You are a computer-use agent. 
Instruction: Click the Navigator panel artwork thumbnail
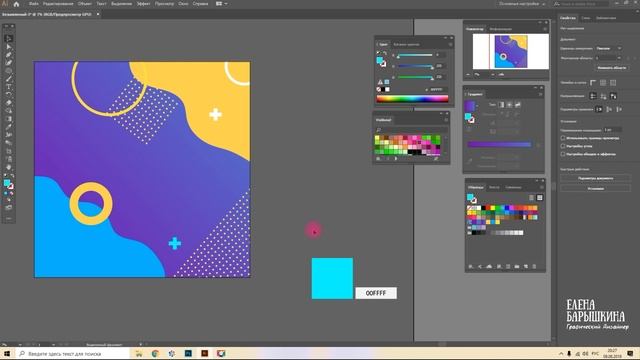511,51
